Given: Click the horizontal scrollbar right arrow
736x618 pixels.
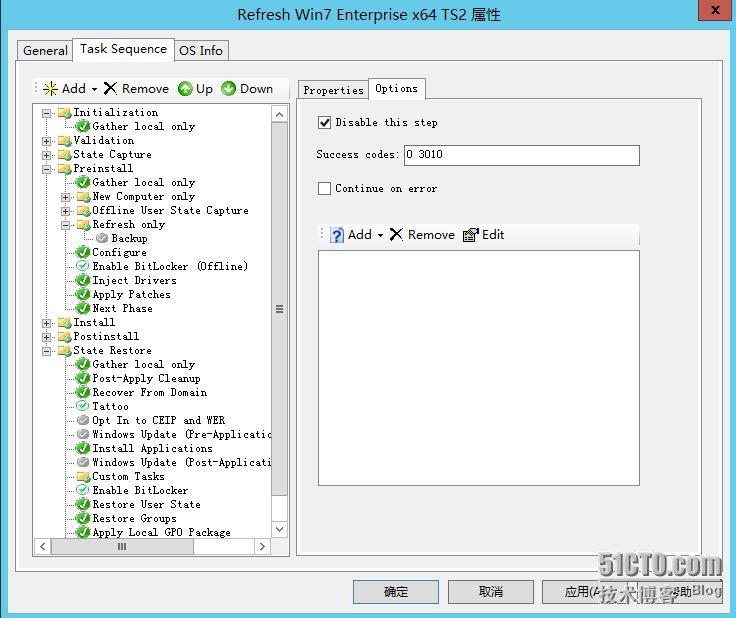Looking at the screenshot, I should coord(262,546).
